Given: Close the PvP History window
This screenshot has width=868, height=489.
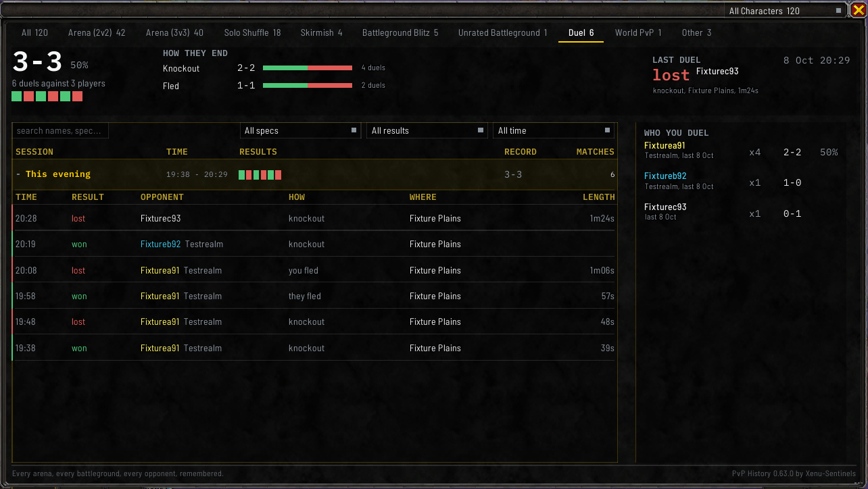Looking at the screenshot, I should pyautogui.click(x=858, y=10).
